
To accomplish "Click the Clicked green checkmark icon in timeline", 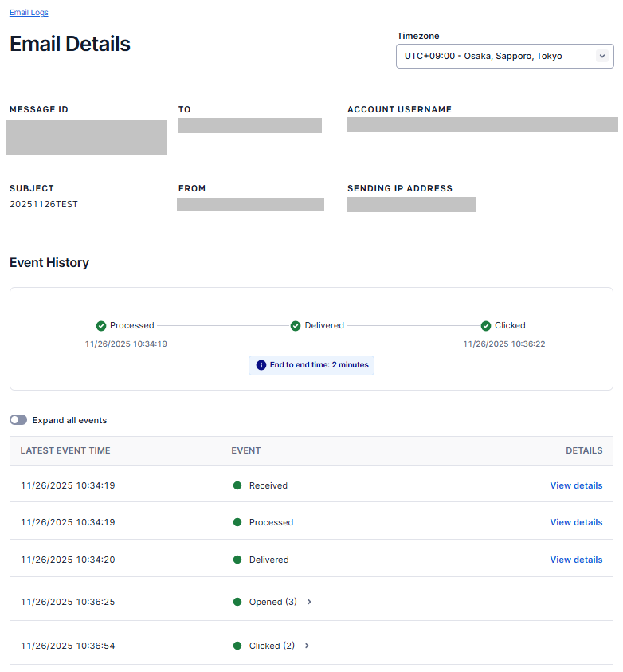I will (486, 326).
